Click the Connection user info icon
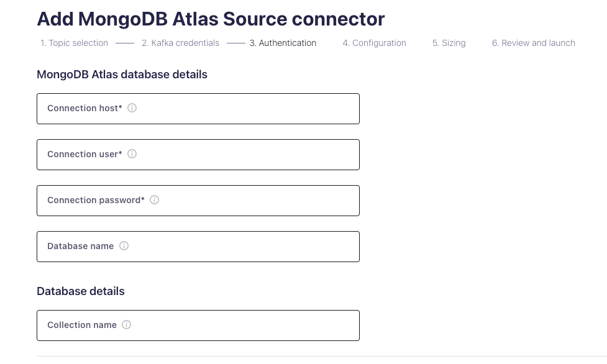 pyautogui.click(x=132, y=153)
